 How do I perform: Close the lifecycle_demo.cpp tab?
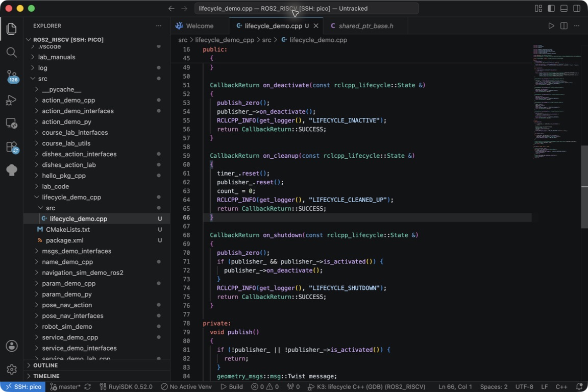pyautogui.click(x=316, y=26)
